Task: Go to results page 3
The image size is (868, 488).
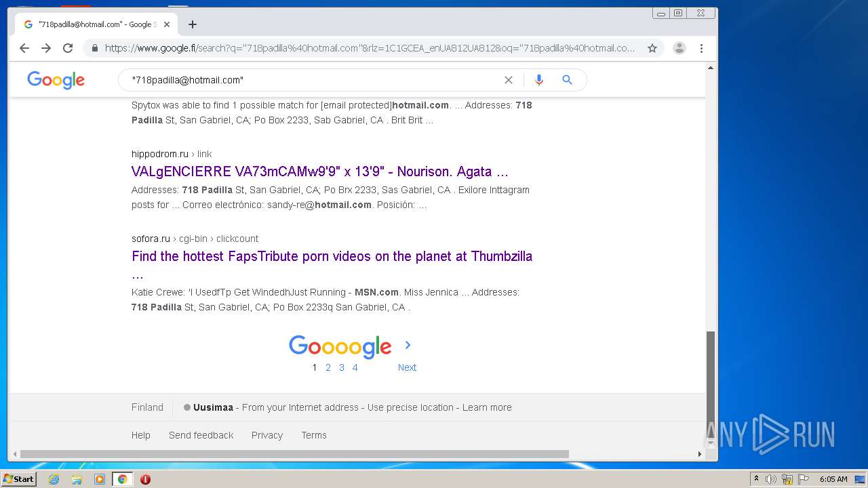Action: click(x=342, y=367)
